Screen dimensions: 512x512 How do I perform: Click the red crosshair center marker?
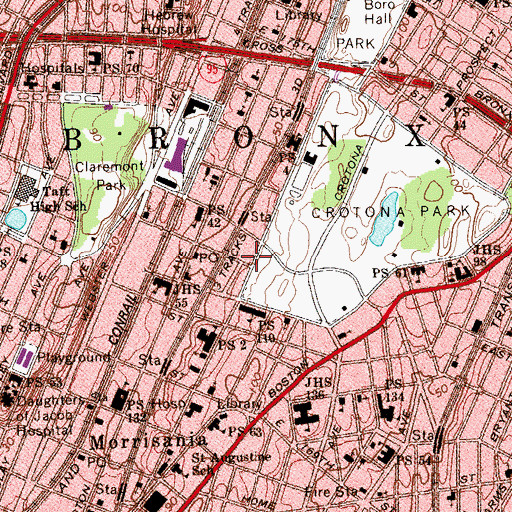[x=256, y=256]
